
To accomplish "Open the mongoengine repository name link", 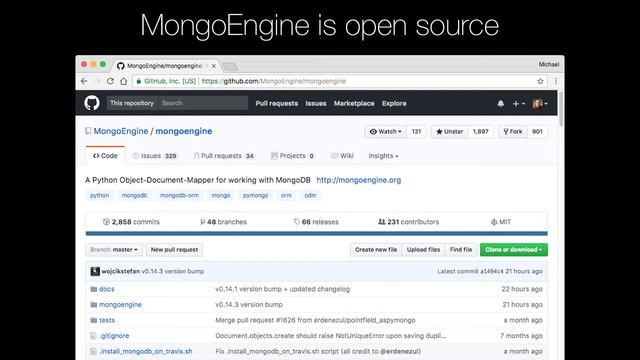I will (x=184, y=131).
